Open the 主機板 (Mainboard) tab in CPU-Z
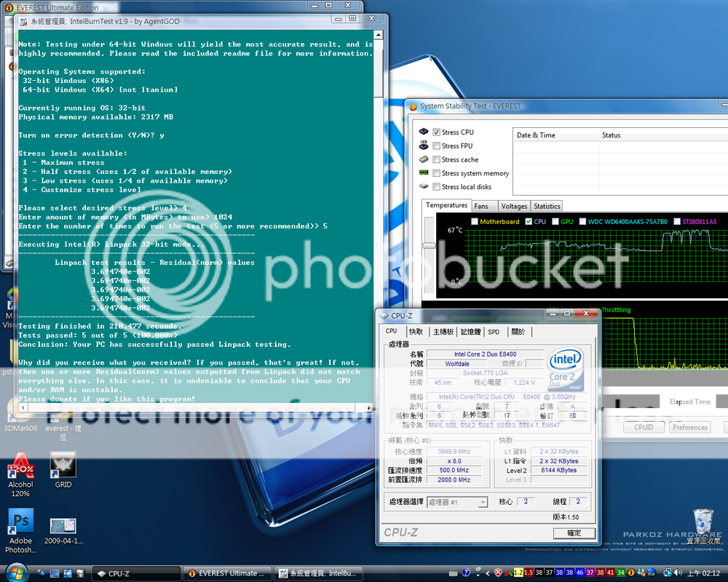 pos(443,332)
